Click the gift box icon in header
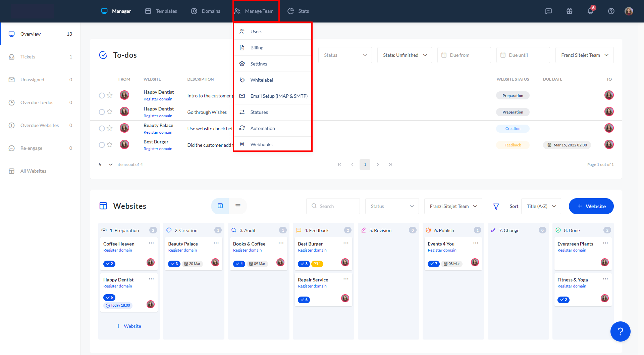 pyautogui.click(x=569, y=11)
